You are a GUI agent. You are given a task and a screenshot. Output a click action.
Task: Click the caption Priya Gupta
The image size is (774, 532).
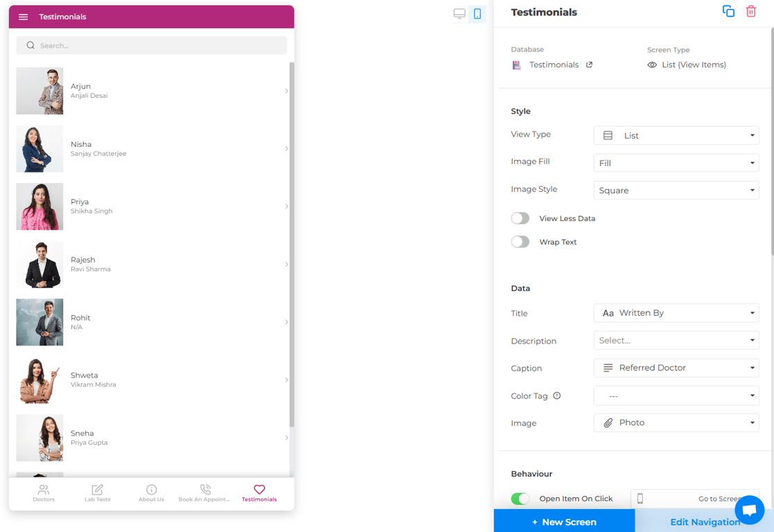point(89,443)
